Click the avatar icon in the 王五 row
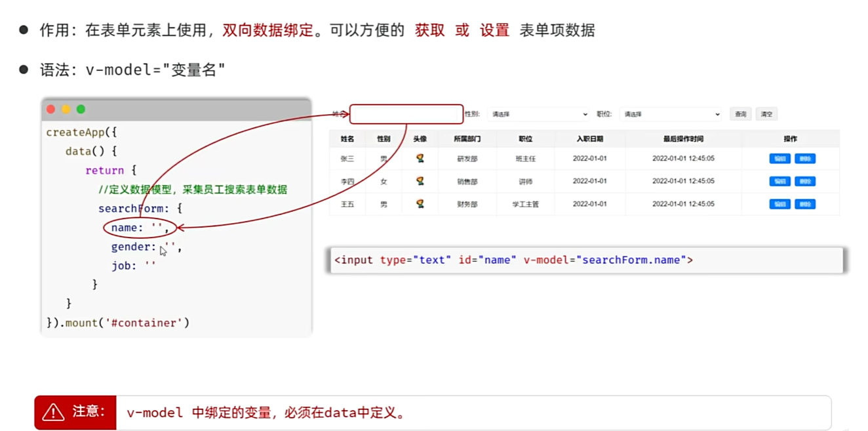The image size is (868, 431). point(420,204)
